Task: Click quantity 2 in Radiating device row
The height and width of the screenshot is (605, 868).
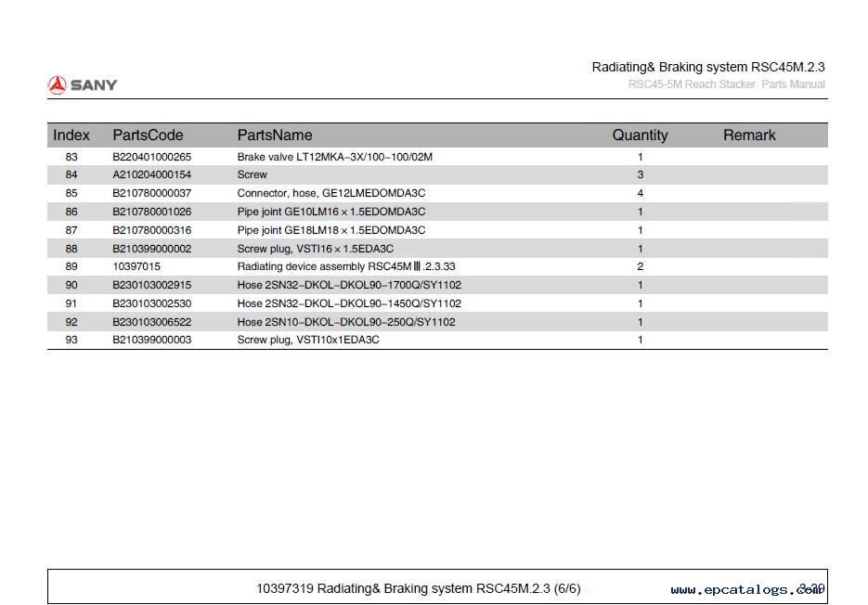Action: coord(640,266)
